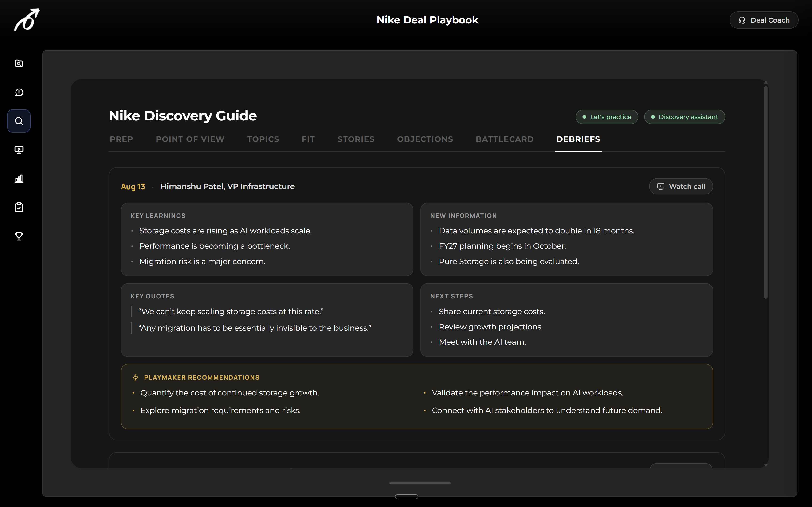812x507 pixels.
Task: Switch to the BATTLECARD tab
Action: coord(505,139)
